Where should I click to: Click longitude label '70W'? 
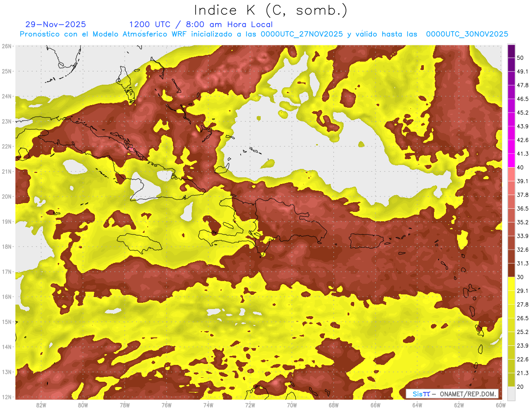[292, 405]
